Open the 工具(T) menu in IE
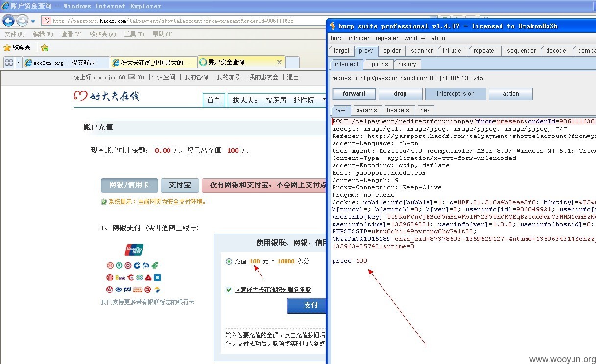 [x=134, y=34]
